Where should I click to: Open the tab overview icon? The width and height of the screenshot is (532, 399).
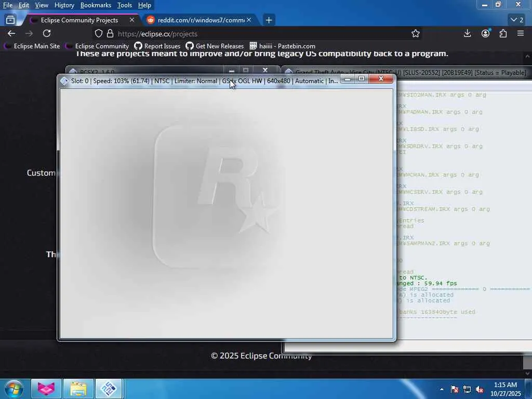tap(10, 20)
